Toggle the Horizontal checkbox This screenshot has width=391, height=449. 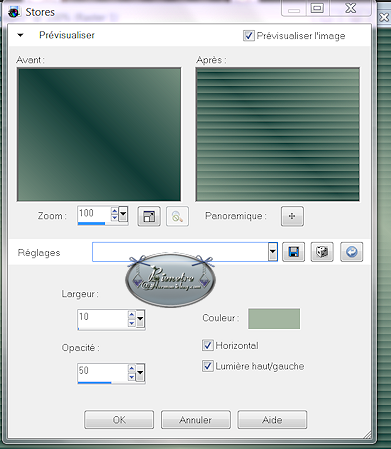pyautogui.click(x=208, y=345)
